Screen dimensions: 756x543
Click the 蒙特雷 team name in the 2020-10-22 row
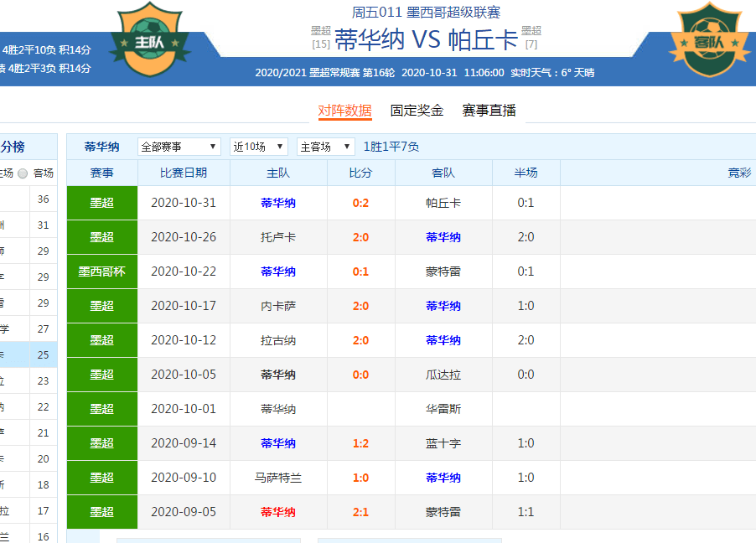443,271
